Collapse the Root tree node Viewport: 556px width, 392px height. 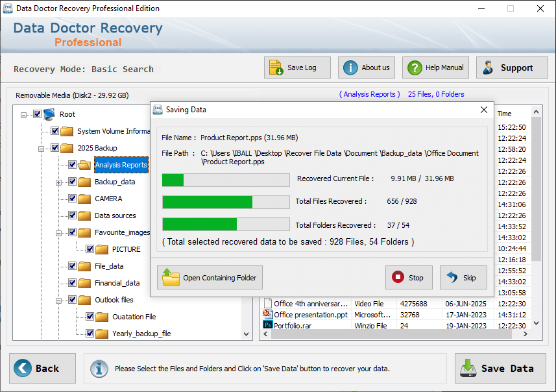click(x=23, y=115)
